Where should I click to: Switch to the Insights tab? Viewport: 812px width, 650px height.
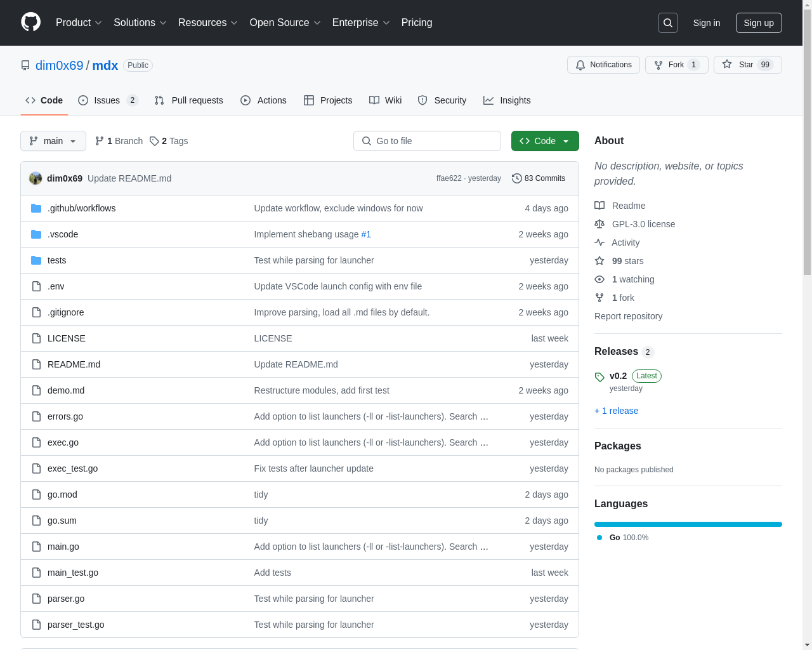pos(507,100)
